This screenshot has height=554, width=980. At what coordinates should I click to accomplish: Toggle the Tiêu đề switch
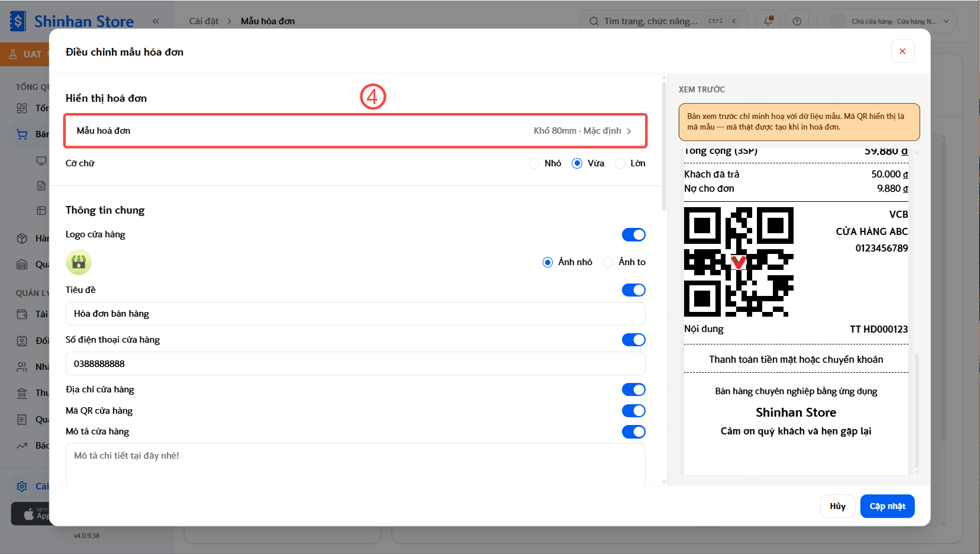coord(634,290)
